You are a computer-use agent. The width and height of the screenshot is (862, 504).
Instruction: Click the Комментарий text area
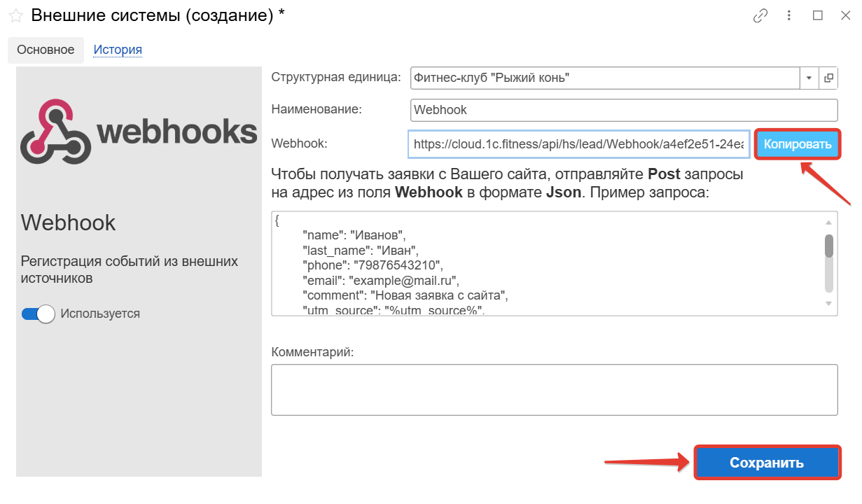[x=554, y=389]
